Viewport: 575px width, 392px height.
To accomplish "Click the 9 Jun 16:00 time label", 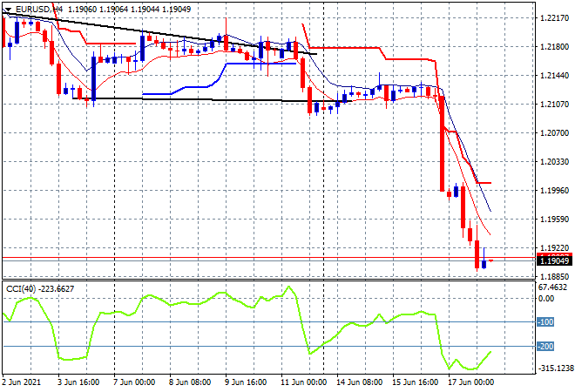I will pos(246,382).
